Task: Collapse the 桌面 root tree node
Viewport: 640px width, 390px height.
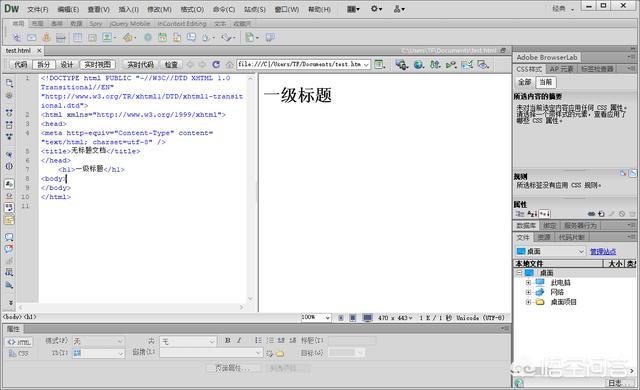Action: 519,273
